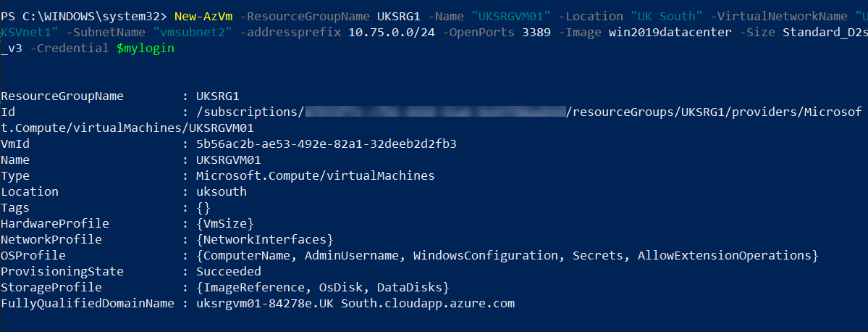Click the {NetworkInterfaces} NetworkProfile value
The width and height of the screenshot is (868, 332).
pyautogui.click(x=265, y=240)
